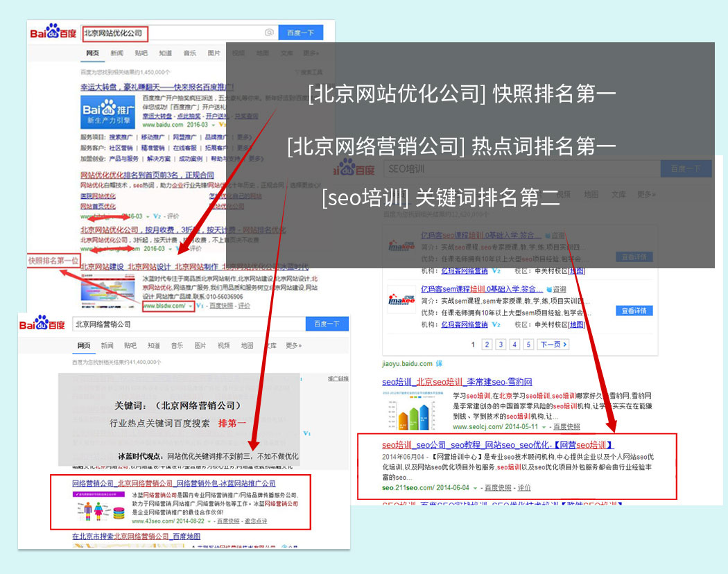The width and height of the screenshot is (728, 574).
Task: Click 查看详情 button for 亿玛客sem course
Action: pyautogui.click(x=634, y=311)
